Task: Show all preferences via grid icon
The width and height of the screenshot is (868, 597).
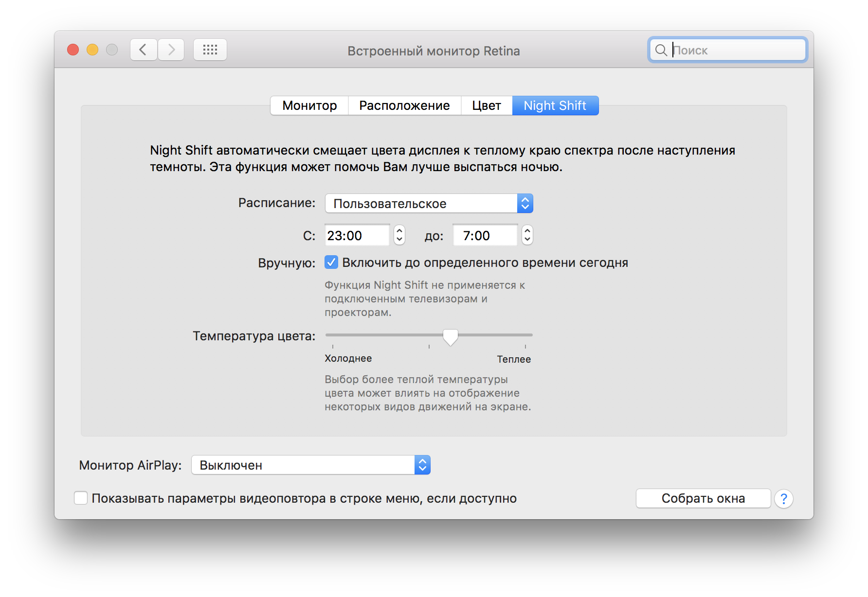Action: 210,50
